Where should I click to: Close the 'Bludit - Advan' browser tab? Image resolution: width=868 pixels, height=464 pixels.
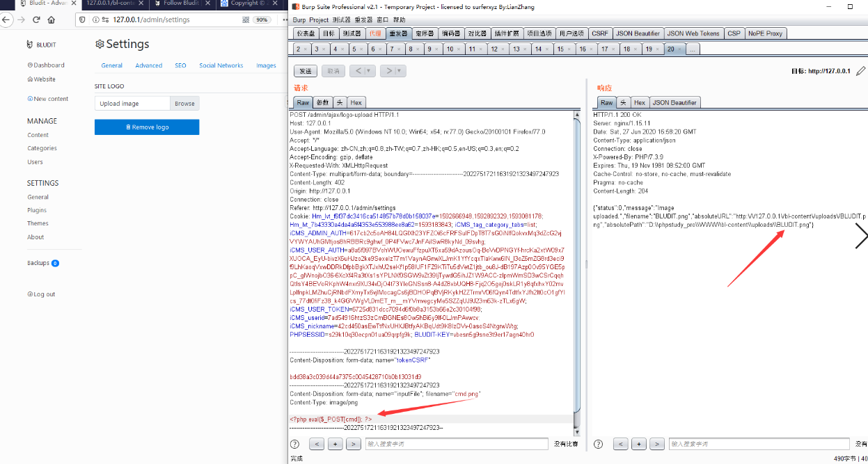click(x=74, y=3)
